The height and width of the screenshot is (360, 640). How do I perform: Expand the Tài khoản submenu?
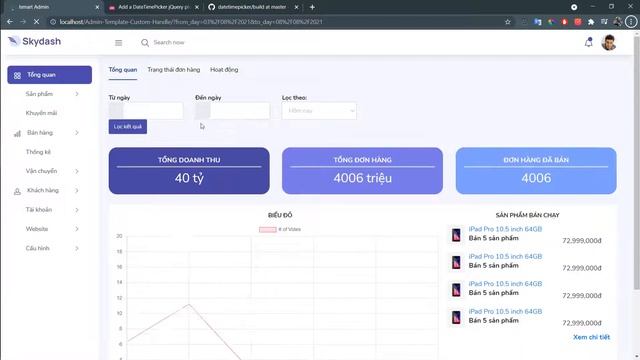77,210
